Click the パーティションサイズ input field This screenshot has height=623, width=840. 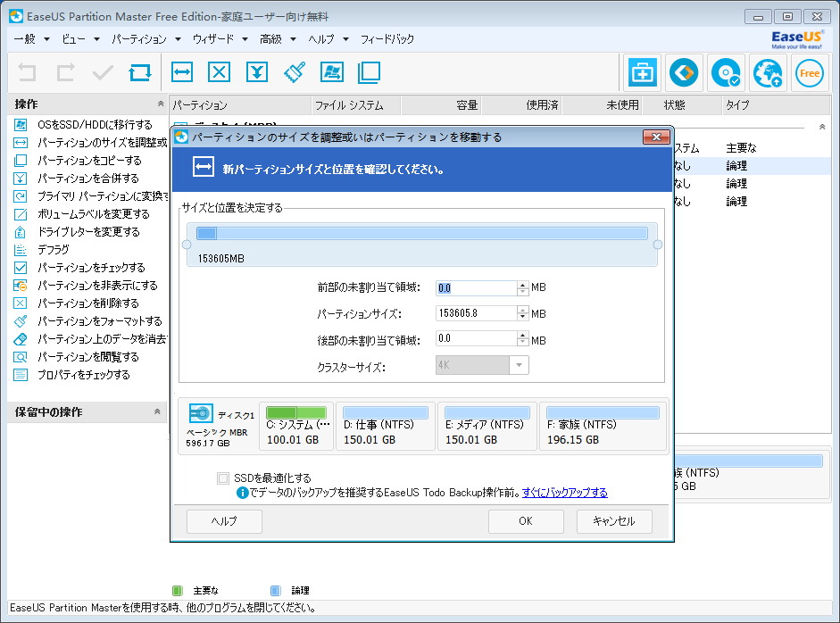tap(477, 313)
